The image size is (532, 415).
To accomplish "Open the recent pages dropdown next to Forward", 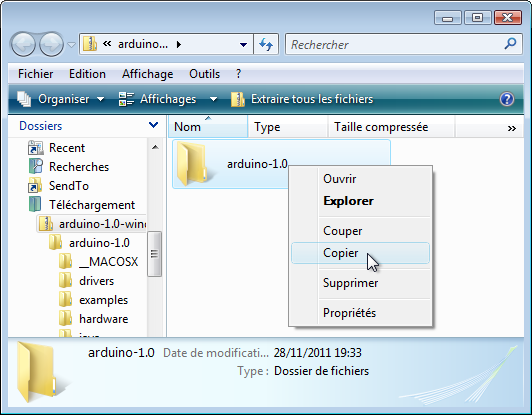I will [71, 44].
